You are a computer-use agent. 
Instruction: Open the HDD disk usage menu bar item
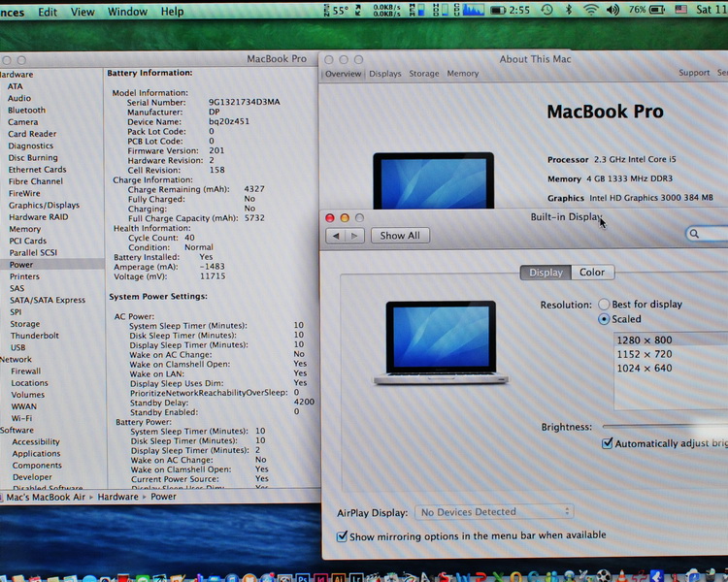click(440, 10)
